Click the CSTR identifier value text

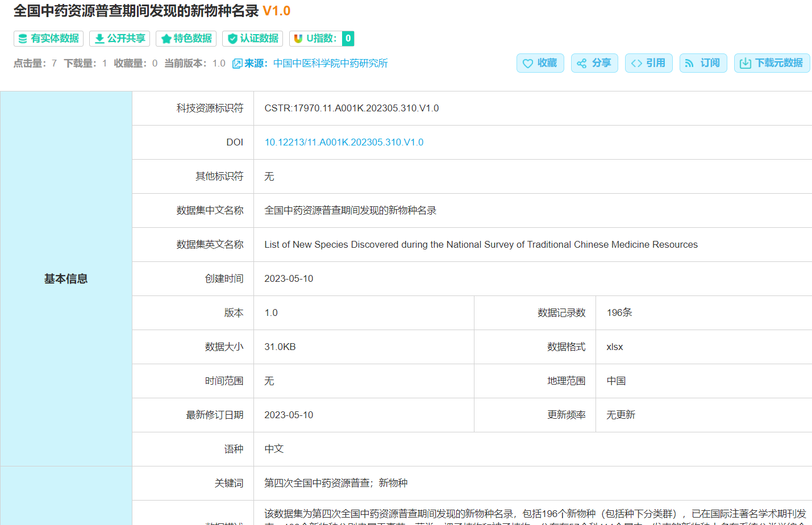pyautogui.click(x=351, y=108)
